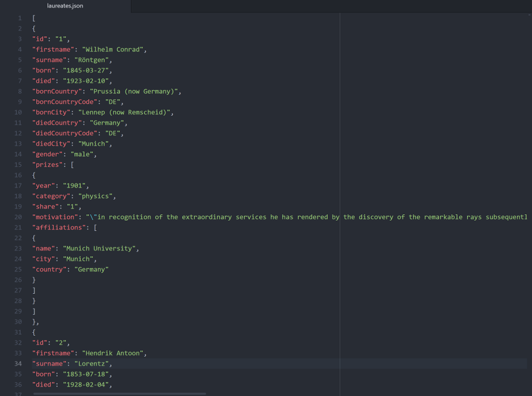Click the "1923-02-10" died date value
Viewport: 532px width, 396px height.
85,81
